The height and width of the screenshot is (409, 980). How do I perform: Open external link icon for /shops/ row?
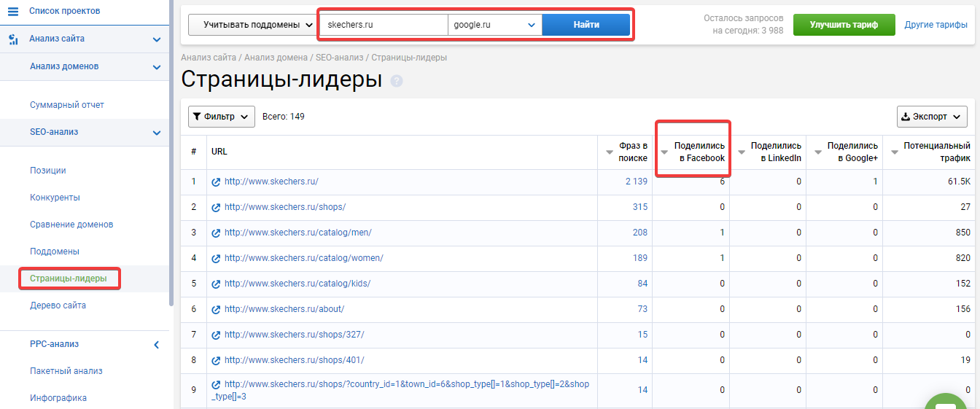(216, 208)
